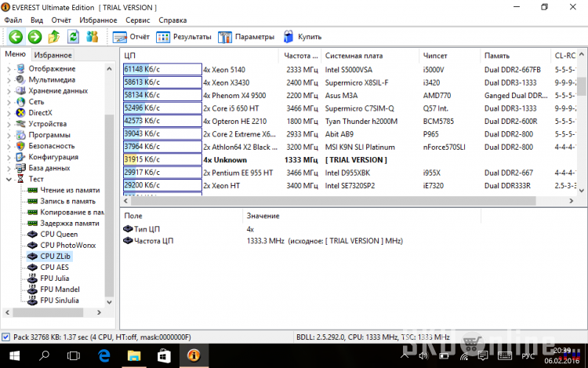Expand the Отображение tree node
Screen dimensions: 588x368
point(9,69)
